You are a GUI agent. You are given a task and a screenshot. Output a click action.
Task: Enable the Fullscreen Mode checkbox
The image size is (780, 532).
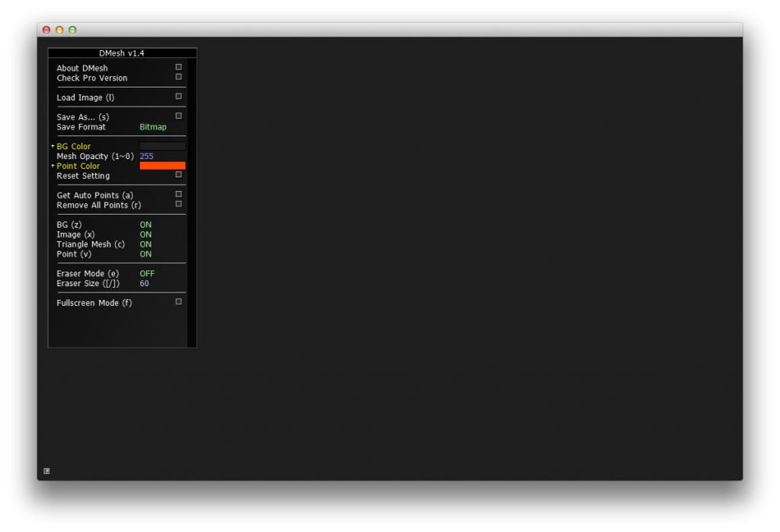click(x=178, y=302)
